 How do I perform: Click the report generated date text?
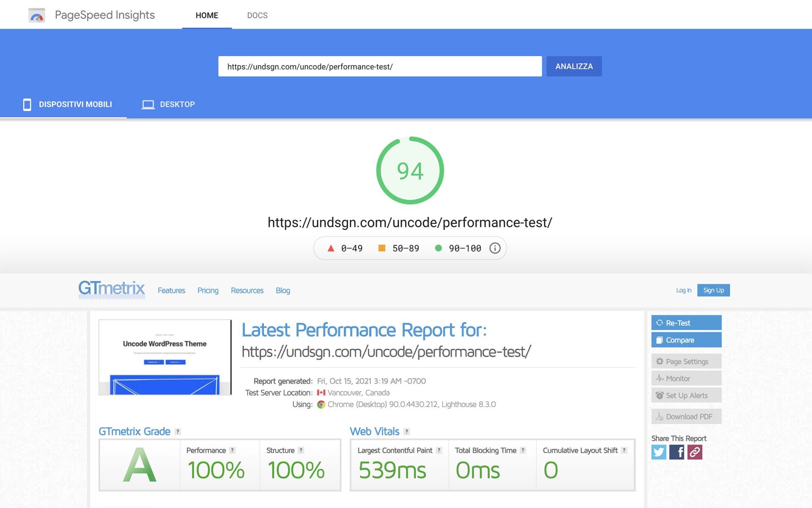click(x=371, y=381)
